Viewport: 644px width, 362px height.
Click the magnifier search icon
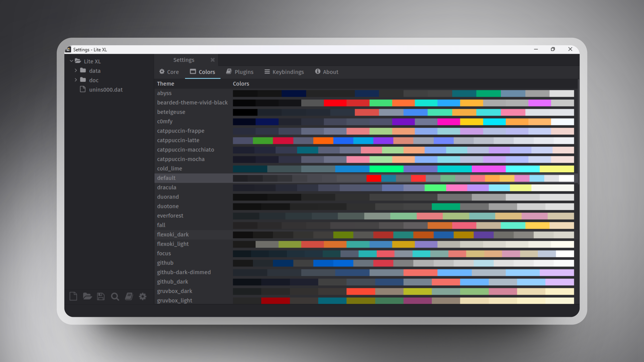[115, 297]
